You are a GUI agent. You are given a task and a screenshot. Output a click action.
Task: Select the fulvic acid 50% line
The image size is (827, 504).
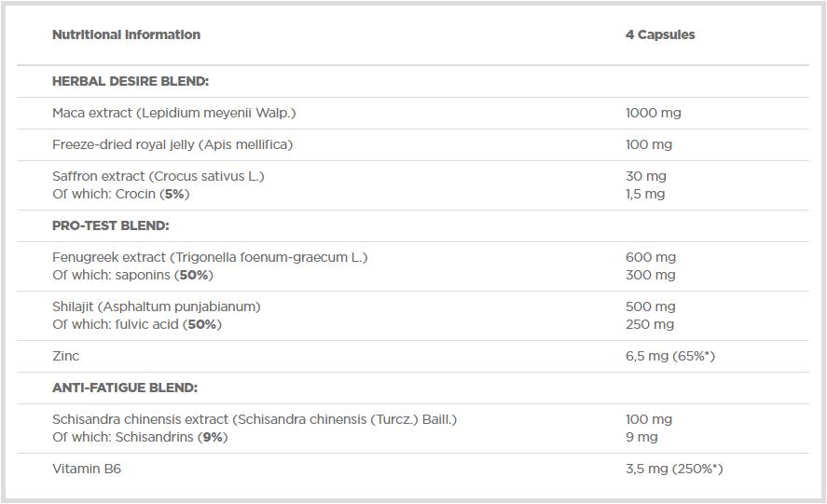click(x=137, y=324)
